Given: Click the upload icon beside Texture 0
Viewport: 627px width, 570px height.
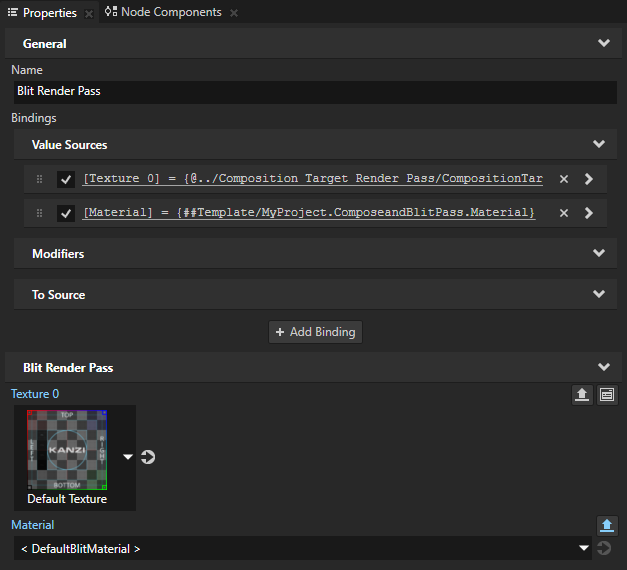Looking at the screenshot, I should pyautogui.click(x=582, y=395).
